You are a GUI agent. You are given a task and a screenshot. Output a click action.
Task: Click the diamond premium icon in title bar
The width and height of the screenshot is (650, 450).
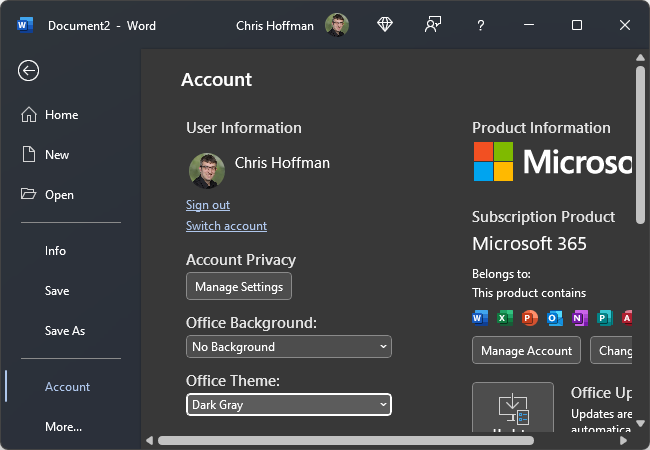(385, 25)
